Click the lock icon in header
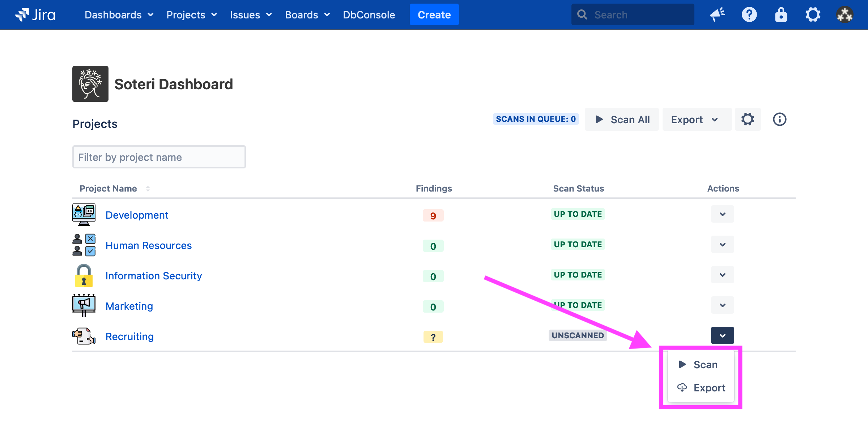Screen dimensions: 868x425 [x=781, y=15]
